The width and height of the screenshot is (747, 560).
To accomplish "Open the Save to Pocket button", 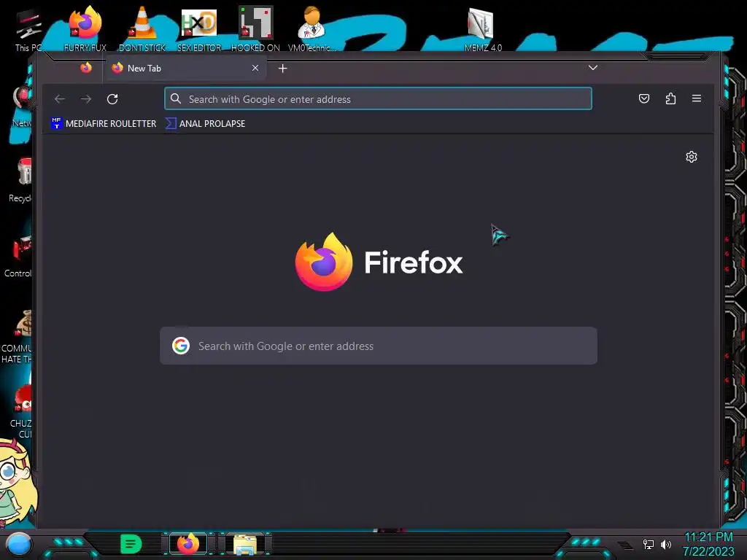I will tap(644, 98).
